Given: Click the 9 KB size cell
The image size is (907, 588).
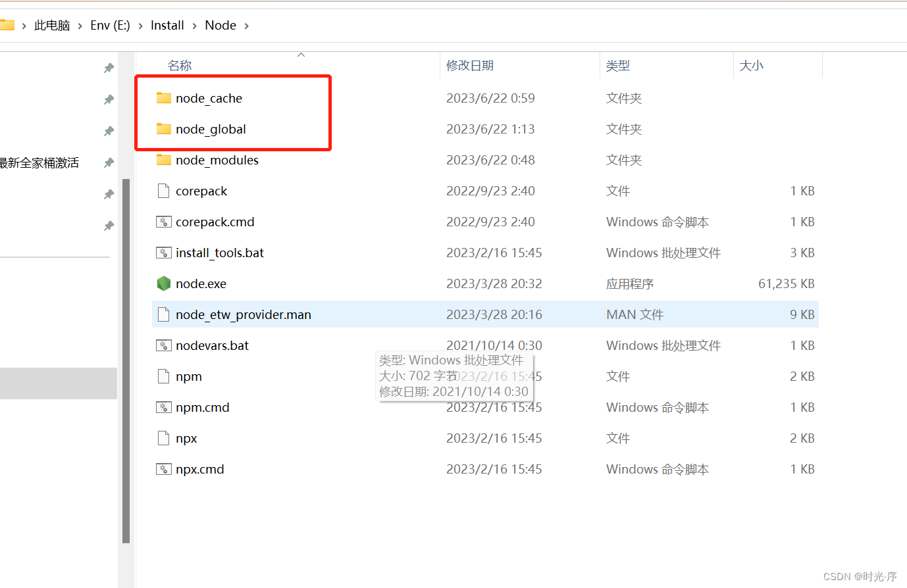Looking at the screenshot, I should point(802,314).
